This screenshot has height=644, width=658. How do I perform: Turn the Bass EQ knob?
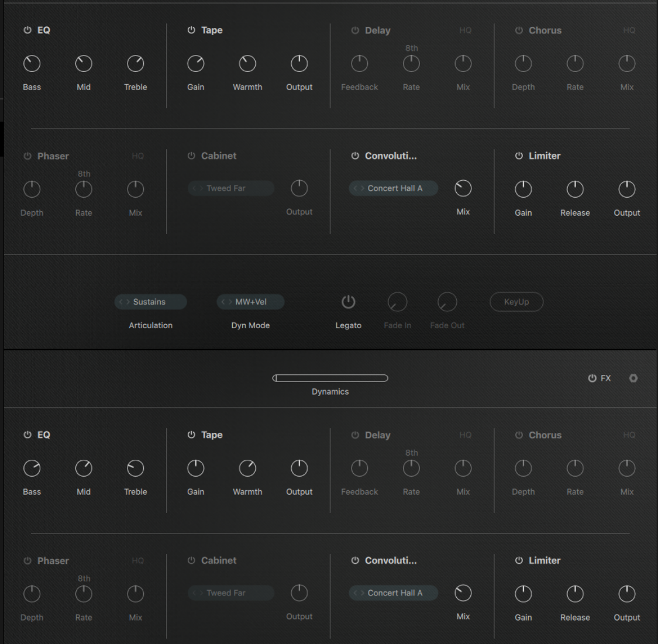point(32,63)
